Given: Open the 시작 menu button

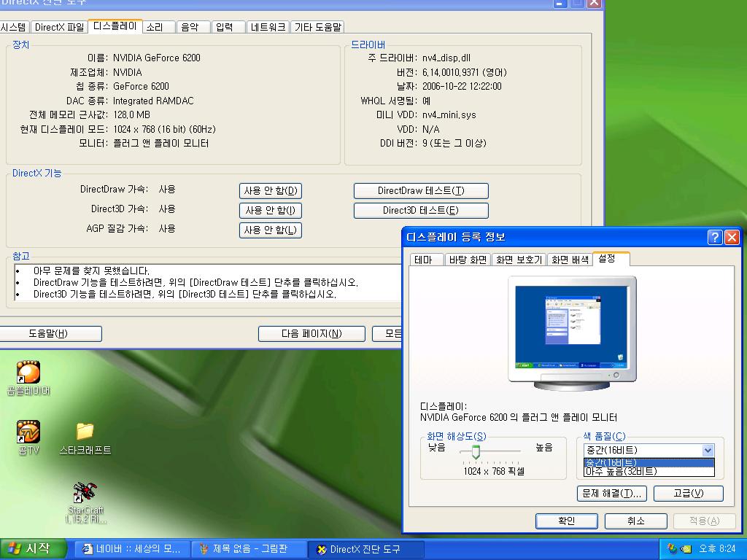Looking at the screenshot, I should (x=32, y=549).
